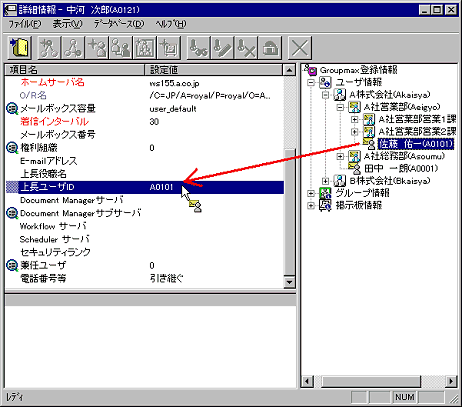Select the 上長ユーザID row
This screenshot has height=407, width=462.
pyautogui.click(x=145, y=187)
